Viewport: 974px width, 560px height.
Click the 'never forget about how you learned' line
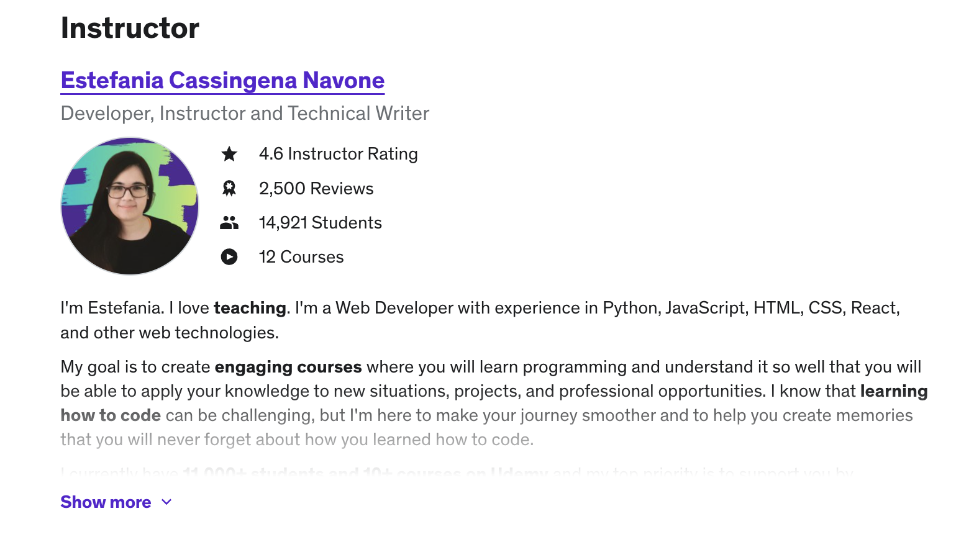pos(297,440)
